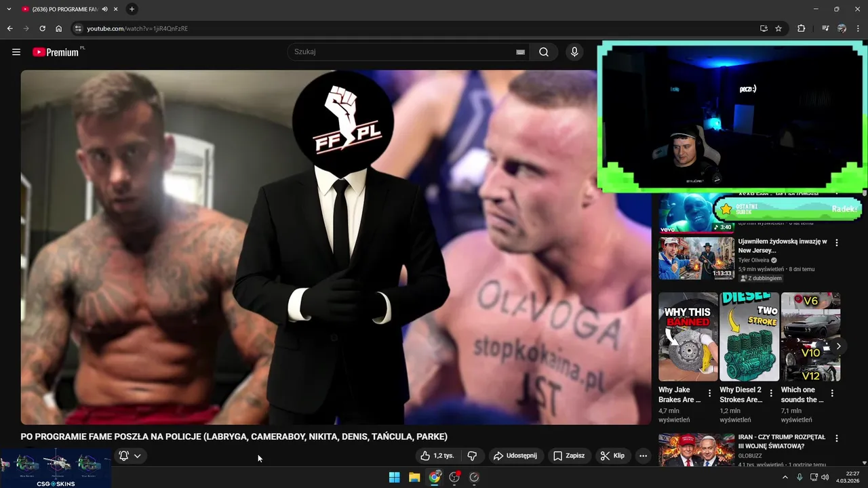
Task: Open V6 V10 V12 shorts thumbnail
Action: tap(810, 337)
